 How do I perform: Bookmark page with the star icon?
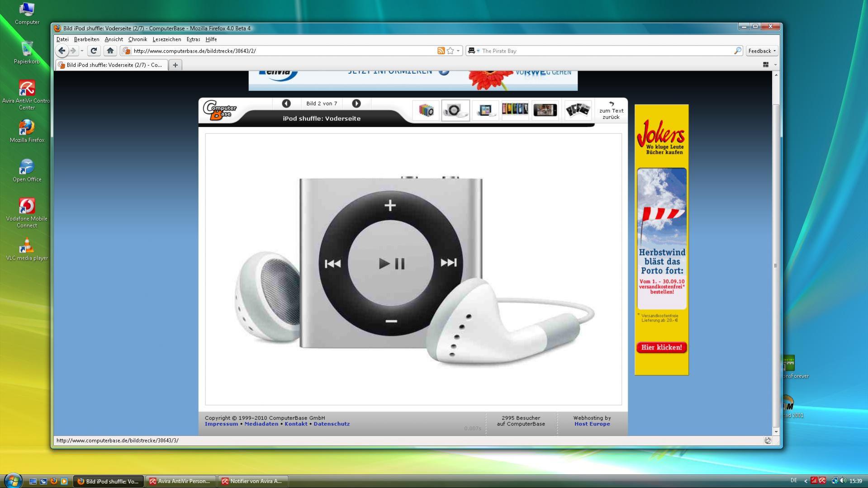[450, 51]
